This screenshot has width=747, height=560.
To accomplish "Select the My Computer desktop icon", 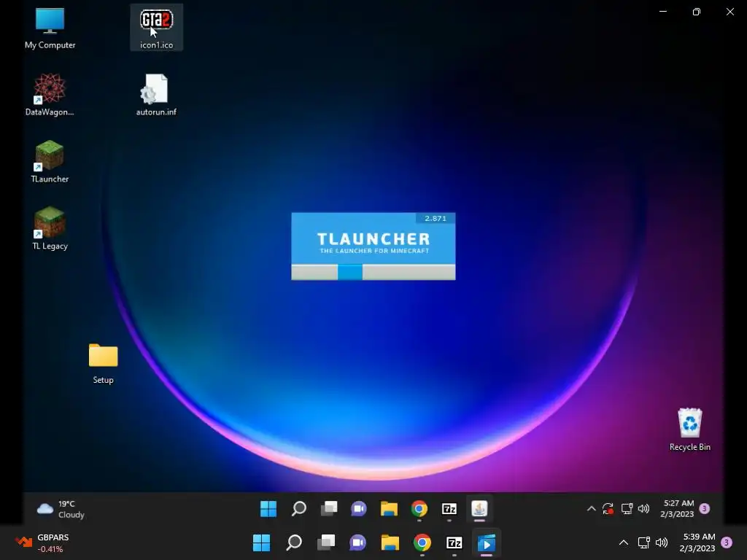I will click(50, 28).
